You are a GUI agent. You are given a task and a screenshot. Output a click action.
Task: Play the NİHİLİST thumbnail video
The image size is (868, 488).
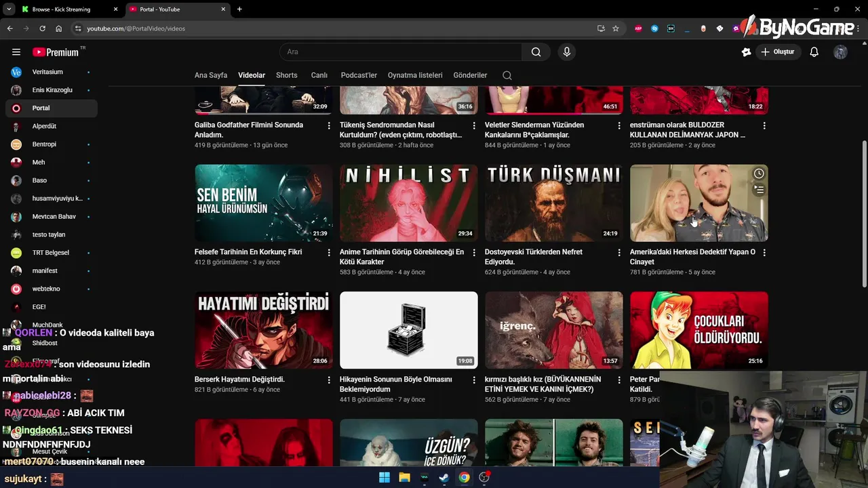[x=409, y=203]
